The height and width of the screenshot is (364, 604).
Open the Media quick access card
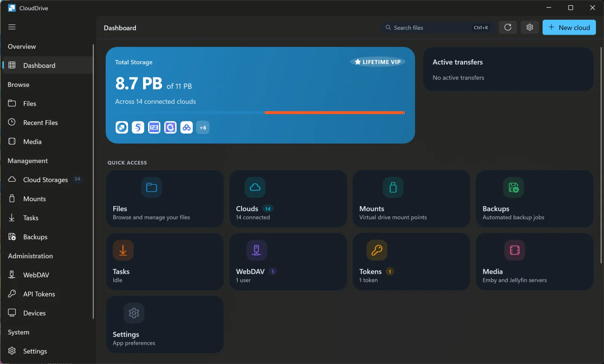535,262
